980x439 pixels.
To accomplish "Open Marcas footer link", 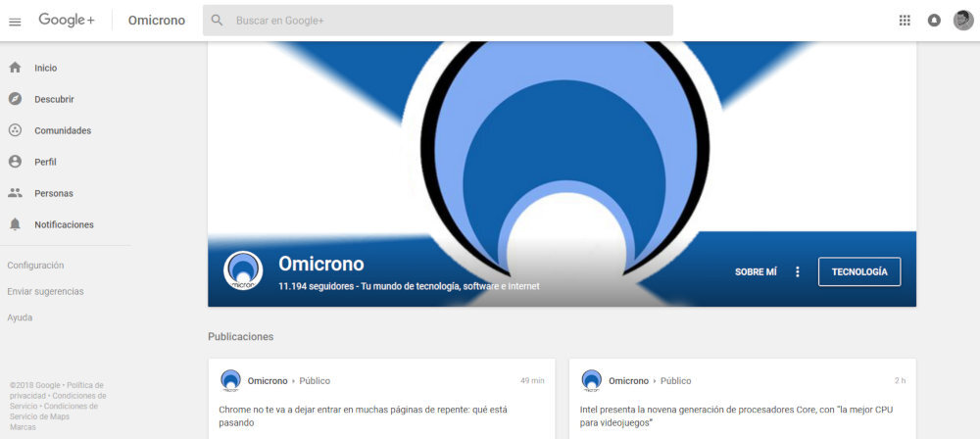I will click(x=23, y=427).
